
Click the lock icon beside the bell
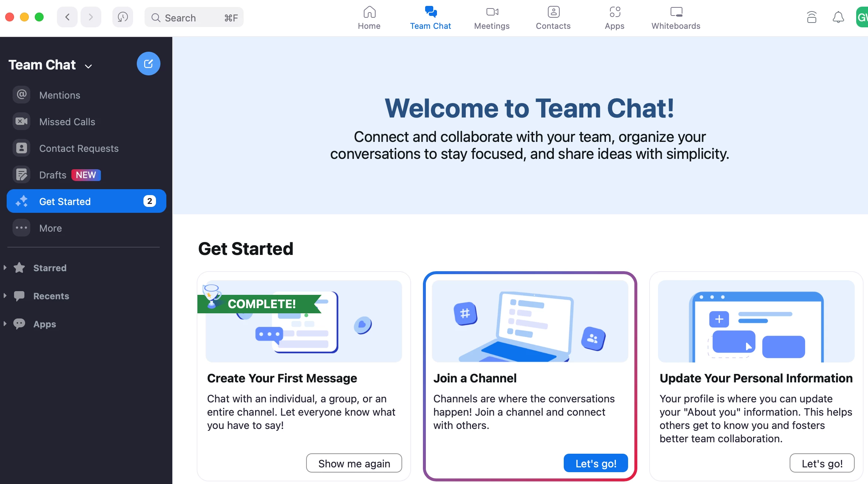pyautogui.click(x=811, y=17)
